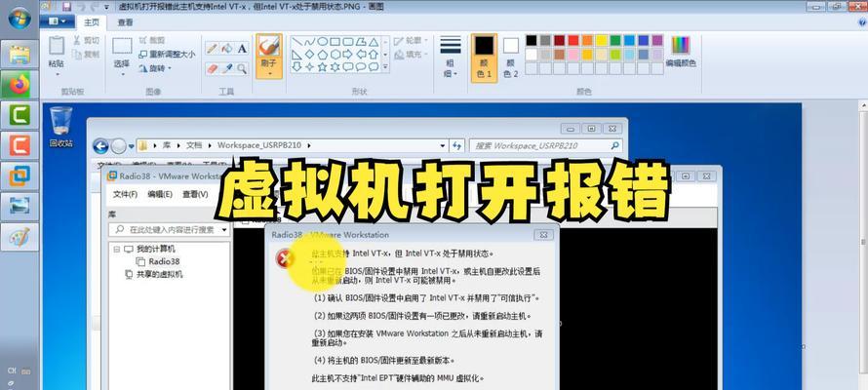Switch to the 查看 (View) ribbon tab
The height and width of the screenshot is (390, 868).
125,22
